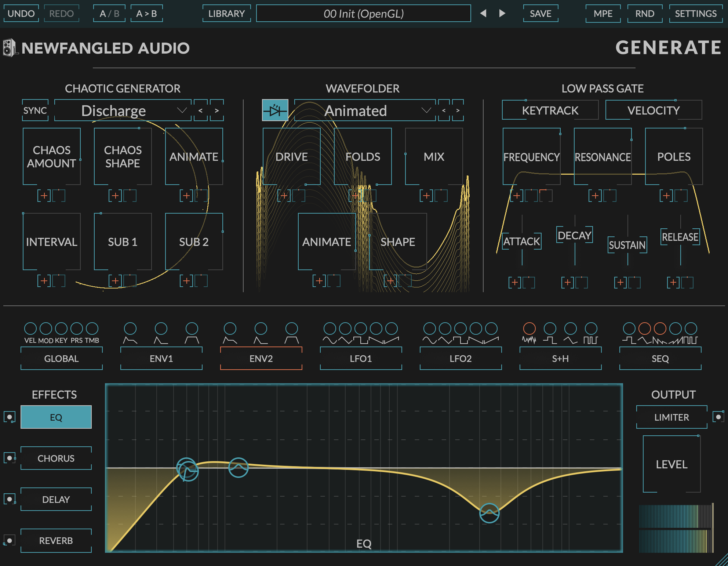Add modulation plus under ATTACK
Image resolution: width=728 pixels, height=566 pixels.
(515, 282)
